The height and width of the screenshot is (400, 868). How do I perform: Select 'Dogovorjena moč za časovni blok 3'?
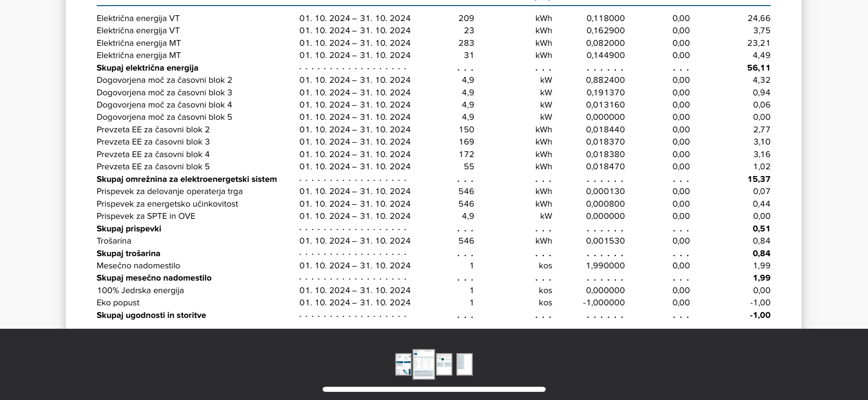[164, 93]
